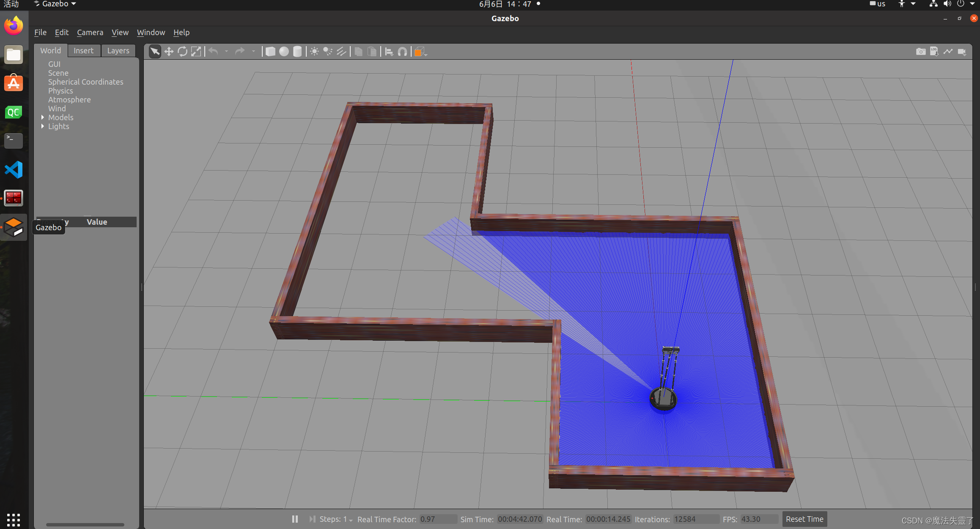Take a screenshot with the camera icon
The image size is (980, 529).
[x=920, y=52]
